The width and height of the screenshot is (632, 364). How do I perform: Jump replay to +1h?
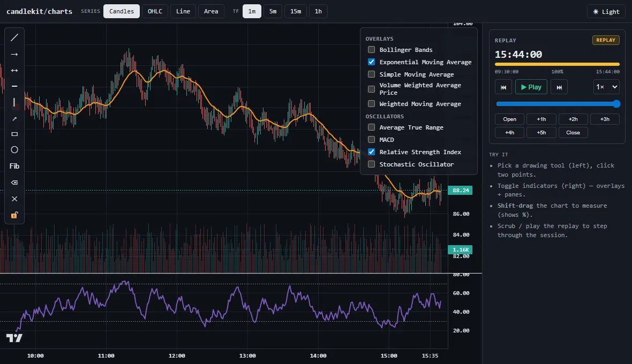click(x=541, y=119)
